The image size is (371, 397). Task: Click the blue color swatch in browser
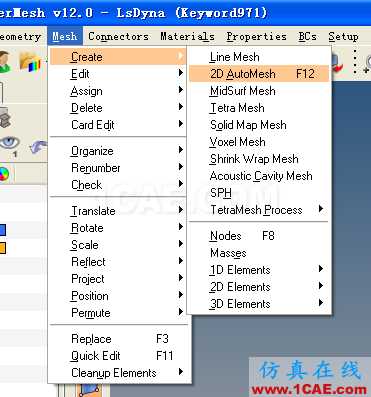point(3,230)
